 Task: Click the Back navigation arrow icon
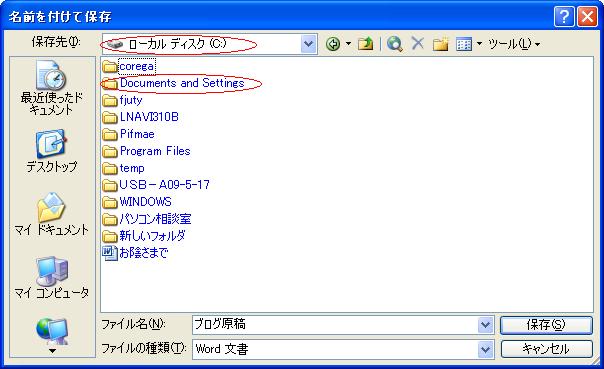[333, 44]
